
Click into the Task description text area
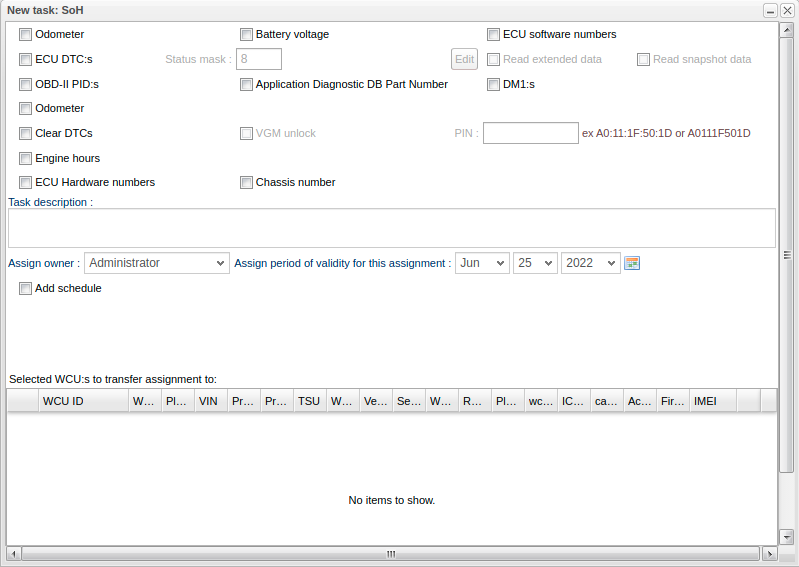point(391,227)
